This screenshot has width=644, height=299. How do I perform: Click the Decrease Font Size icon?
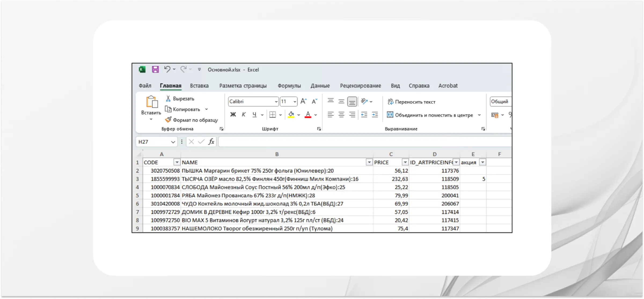point(314,101)
